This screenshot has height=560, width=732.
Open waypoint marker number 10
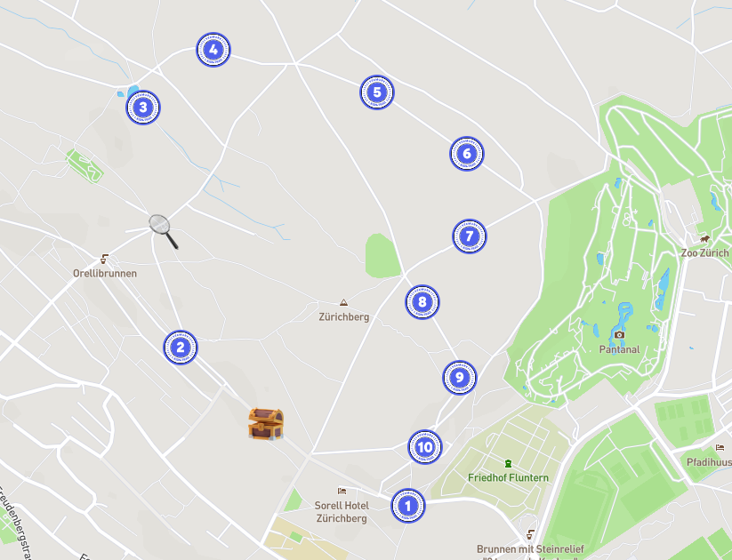[425, 447]
